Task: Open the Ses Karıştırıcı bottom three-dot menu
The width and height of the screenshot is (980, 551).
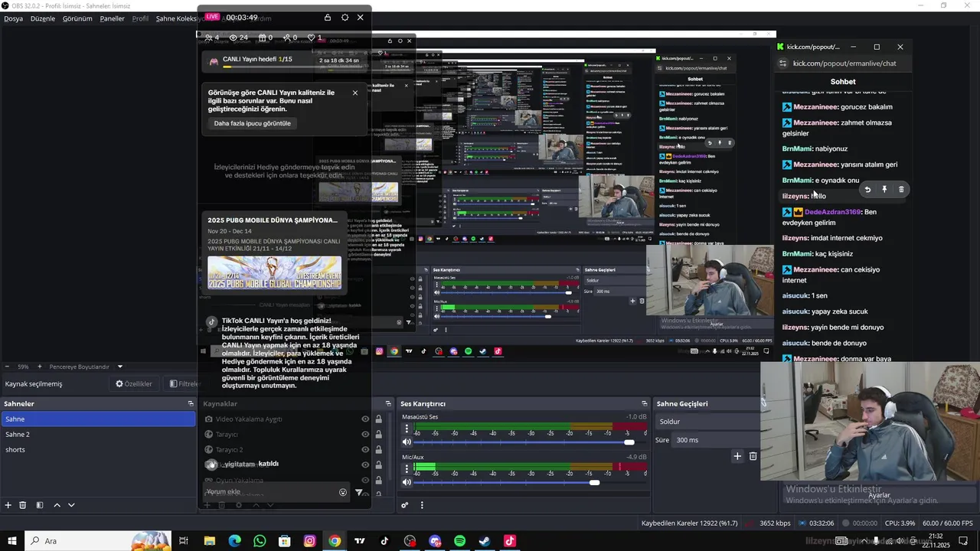Action: click(x=422, y=505)
